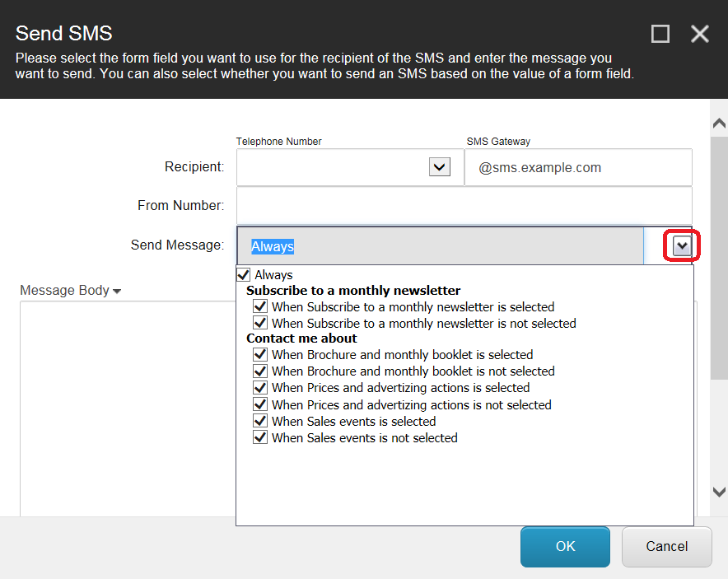Open the Recipient telephone number dropdown
The width and height of the screenshot is (728, 579).
[440, 167]
